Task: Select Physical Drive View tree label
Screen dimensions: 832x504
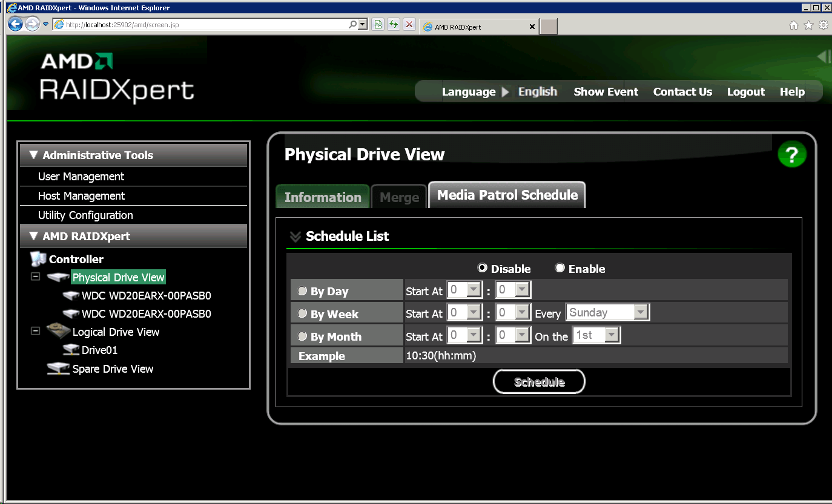Action: [x=118, y=277]
